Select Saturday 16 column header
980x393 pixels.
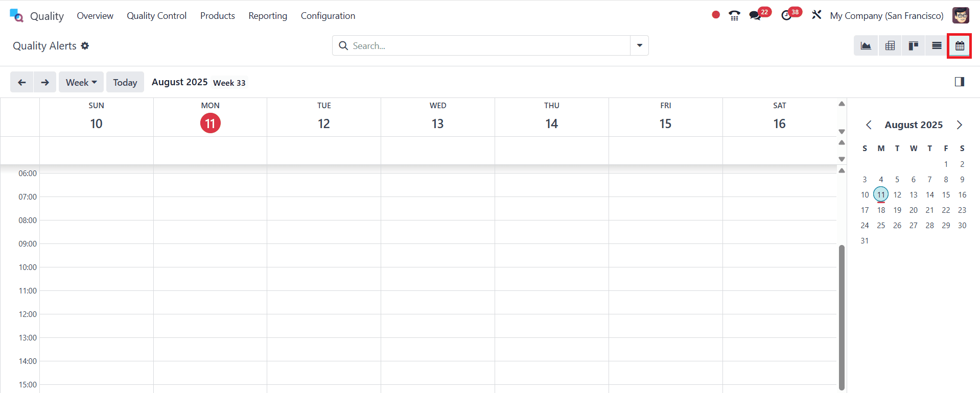(x=780, y=117)
